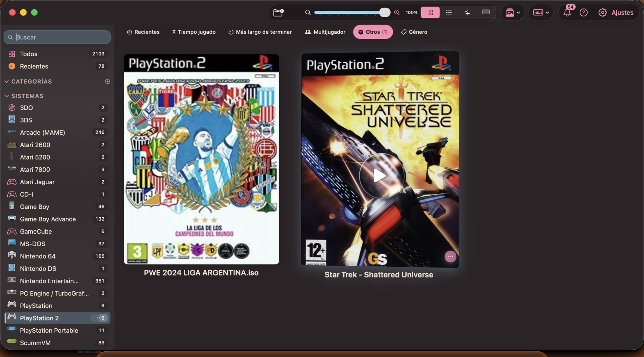Select Atari 2600 console icon

pos(12,145)
